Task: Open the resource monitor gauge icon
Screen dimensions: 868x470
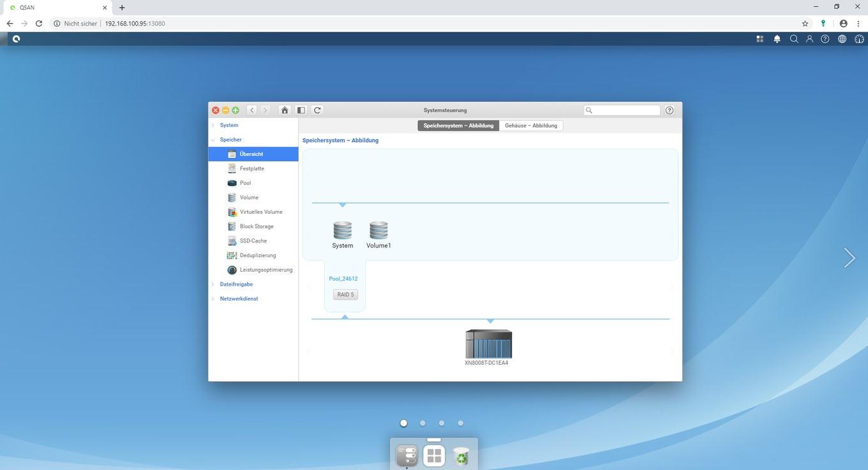Action: tap(859, 39)
